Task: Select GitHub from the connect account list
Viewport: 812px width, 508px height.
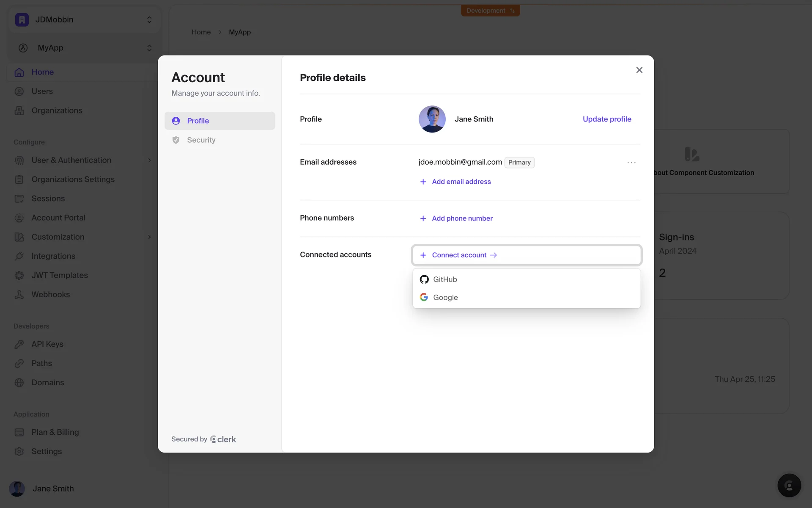Action: [444, 279]
